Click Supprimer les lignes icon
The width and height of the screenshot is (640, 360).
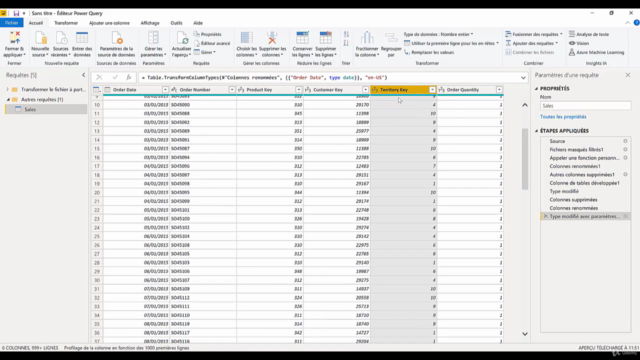326,38
